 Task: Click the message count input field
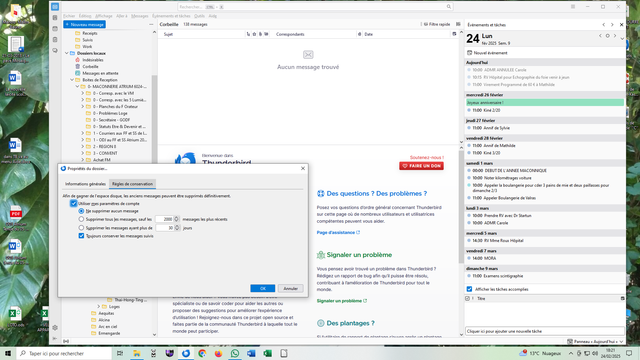click(x=164, y=219)
